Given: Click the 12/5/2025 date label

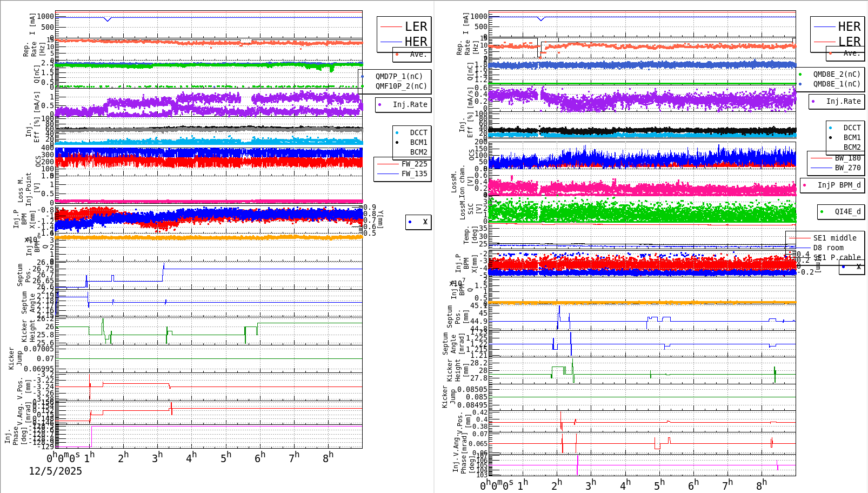Looking at the screenshot, I should coord(56,471).
